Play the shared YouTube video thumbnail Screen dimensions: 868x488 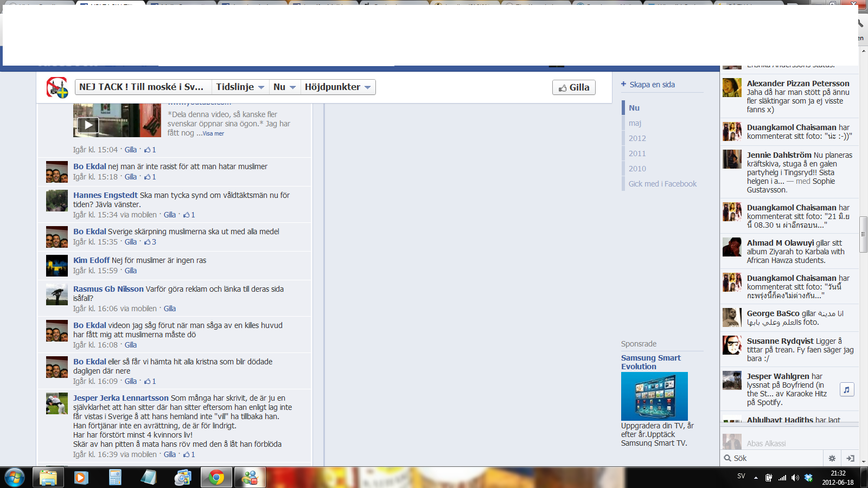[x=88, y=125]
